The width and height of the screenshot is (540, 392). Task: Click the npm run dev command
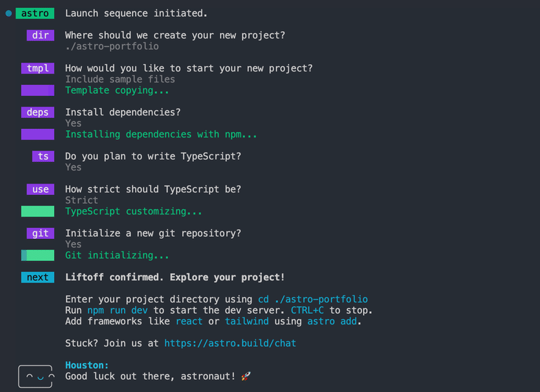pos(117,310)
